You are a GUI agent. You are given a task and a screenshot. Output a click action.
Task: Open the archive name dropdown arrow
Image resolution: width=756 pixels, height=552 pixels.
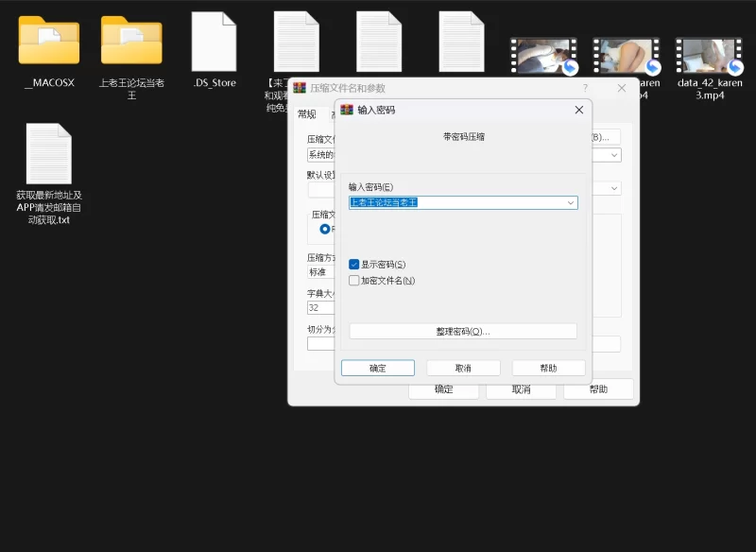tap(614, 155)
